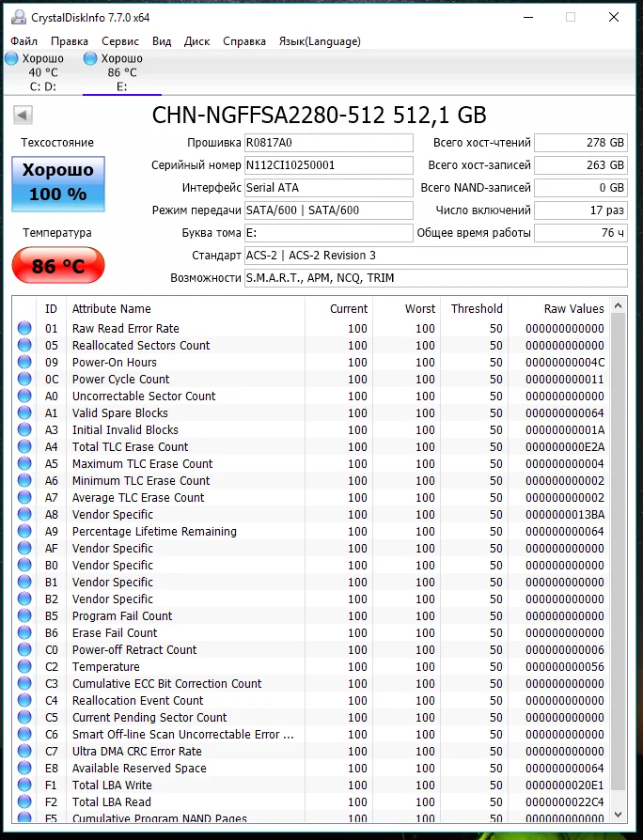Open the Сервис menu
643x840 pixels.
click(x=120, y=41)
